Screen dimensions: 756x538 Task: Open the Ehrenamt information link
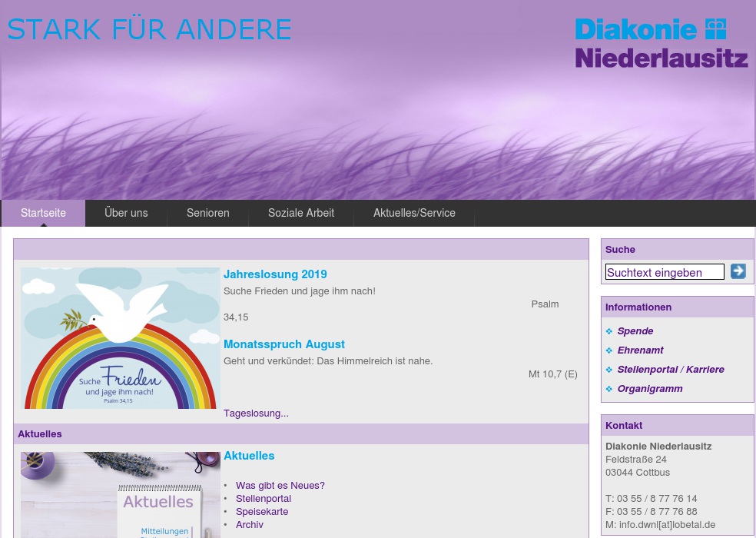[640, 350]
